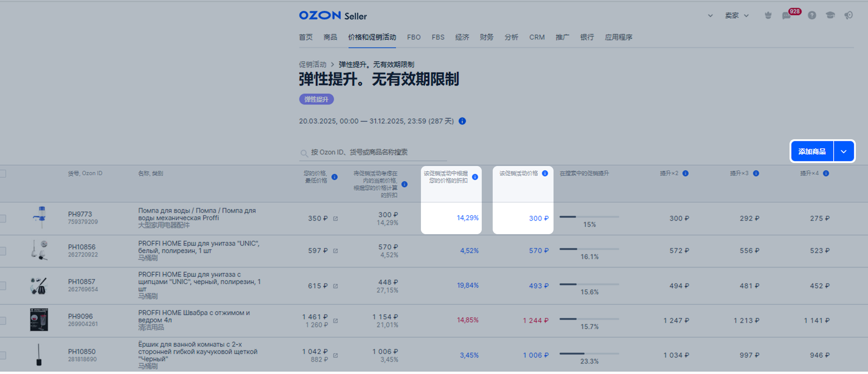Open the 价格和促销活动 tab
This screenshot has width=868, height=374.
pyautogui.click(x=372, y=37)
